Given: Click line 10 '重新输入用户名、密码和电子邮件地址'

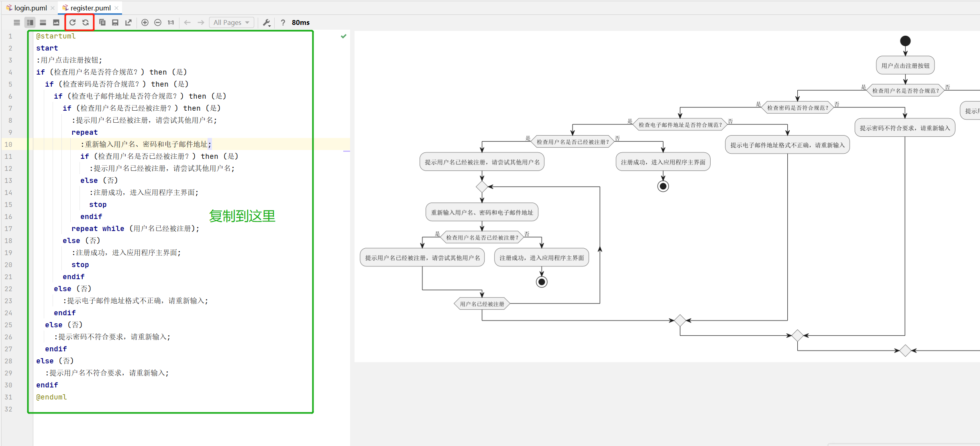Looking at the screenshot, I should pos(146,144).
